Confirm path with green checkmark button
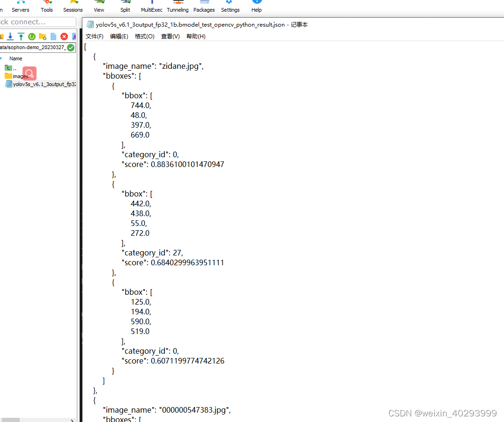 pos(71,48)
